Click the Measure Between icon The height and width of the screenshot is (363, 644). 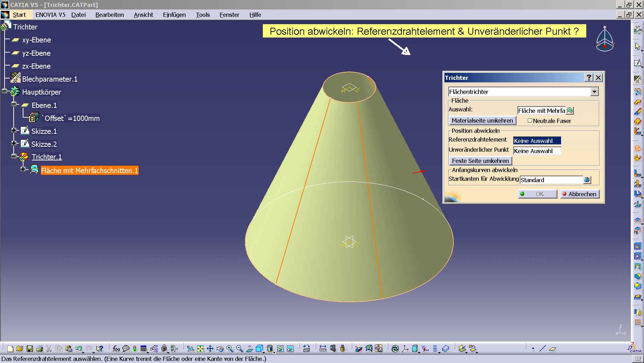[x=323, y=349]
